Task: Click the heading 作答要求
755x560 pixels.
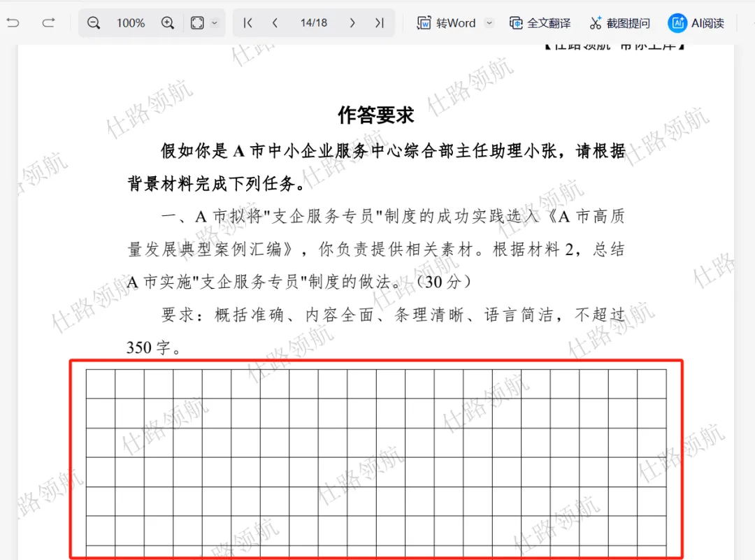Action: tap(376, 115)
